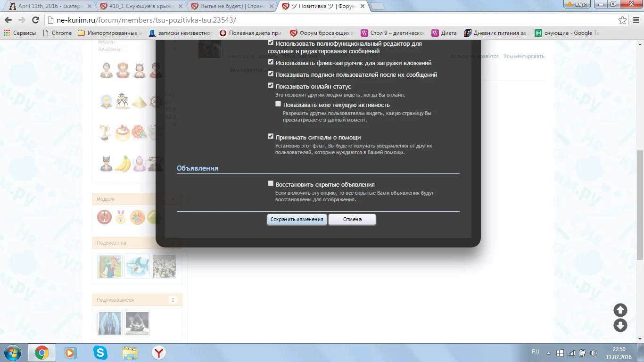Open the network signal tray icon
The height and width of the screenshot is (362, 644).
(571, 353)
